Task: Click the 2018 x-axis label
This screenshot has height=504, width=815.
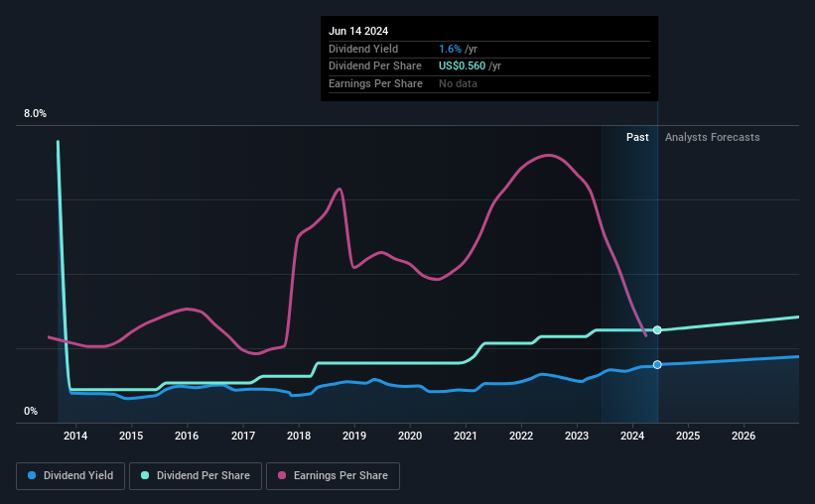Action: click(299, 436)
